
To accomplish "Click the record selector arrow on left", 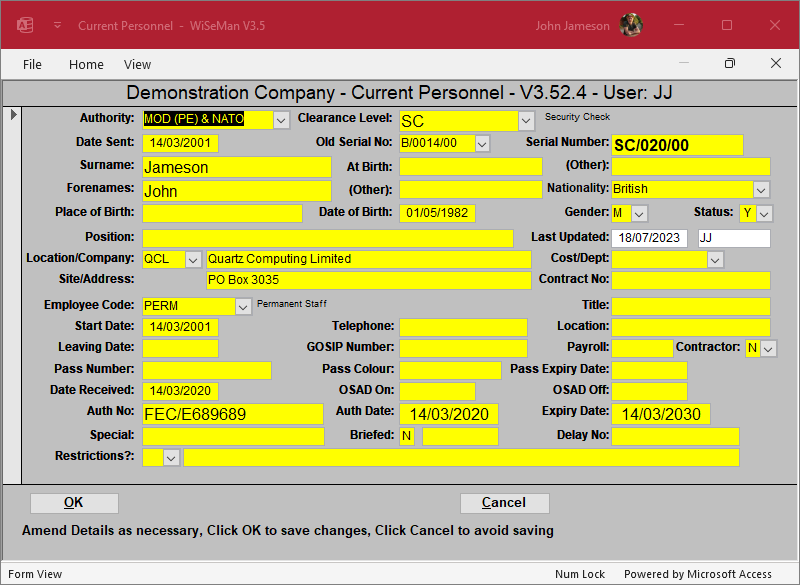I will click(x=13, y=115).
